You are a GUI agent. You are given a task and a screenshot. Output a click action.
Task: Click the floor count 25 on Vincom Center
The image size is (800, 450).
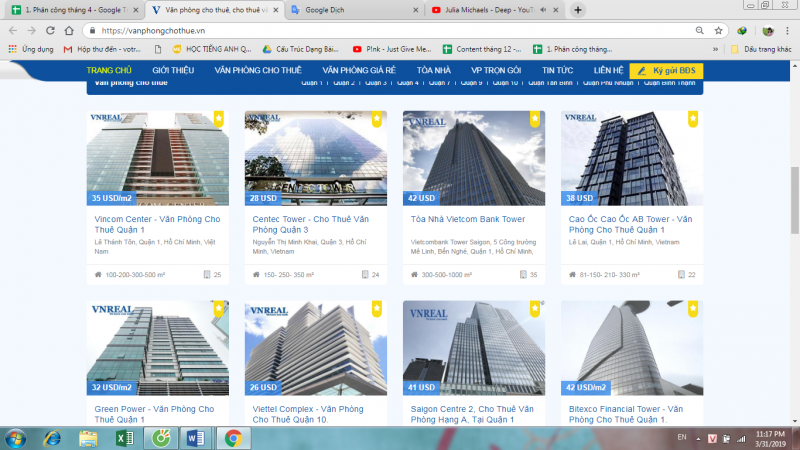tap(213, 274)
